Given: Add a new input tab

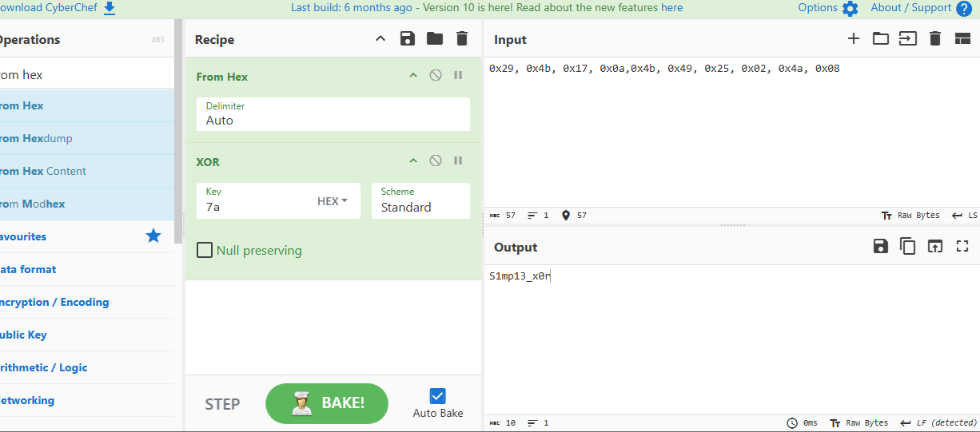Looking at the screenshot, I should pos(854,39).
